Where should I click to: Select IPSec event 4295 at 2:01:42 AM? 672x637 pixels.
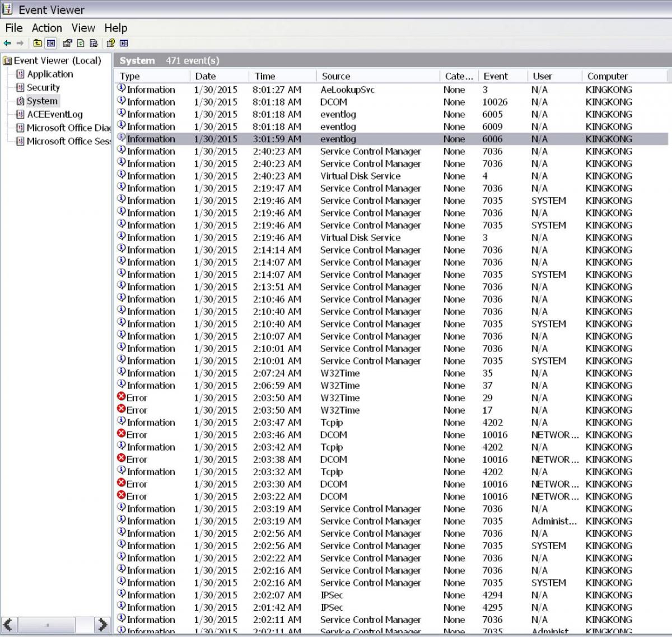coord(391,607)
